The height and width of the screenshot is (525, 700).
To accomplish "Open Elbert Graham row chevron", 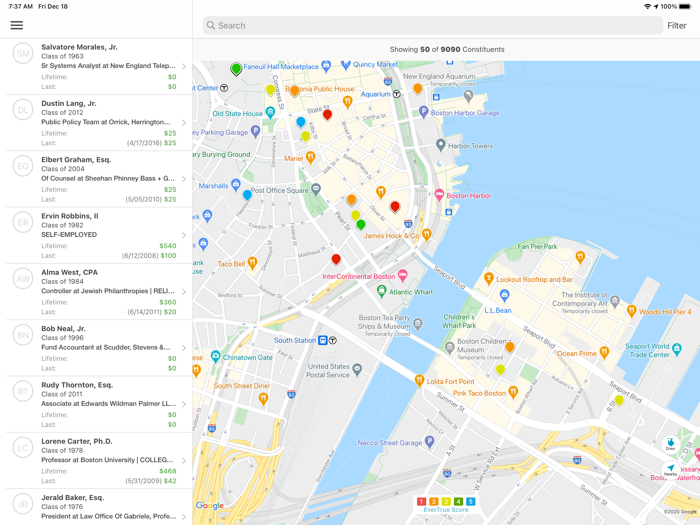I will [x=184, y=179].
